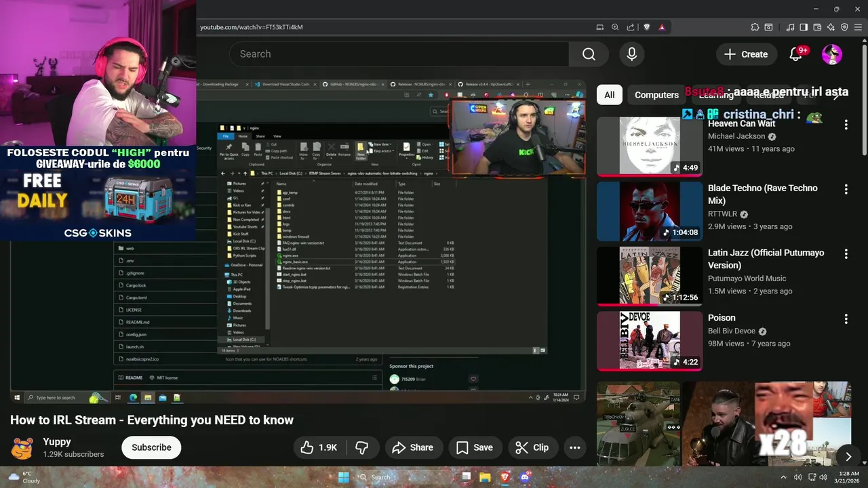The height and width of the screenshot is (488, 868).
Task: Click the install/cast screen icon in address bar
Action: click(x=599, y=27)
